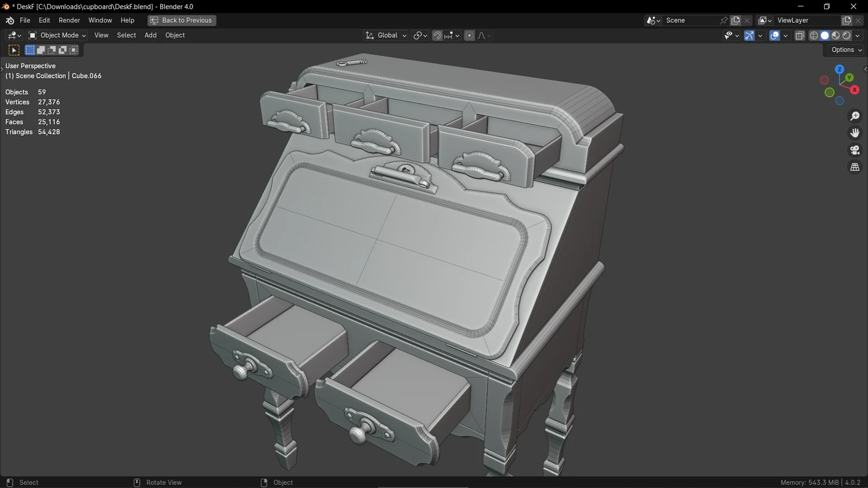The image size is (868, 488).
Task: Click the negative Y axis gizmo circle
Action: click(x=829, y=93)
